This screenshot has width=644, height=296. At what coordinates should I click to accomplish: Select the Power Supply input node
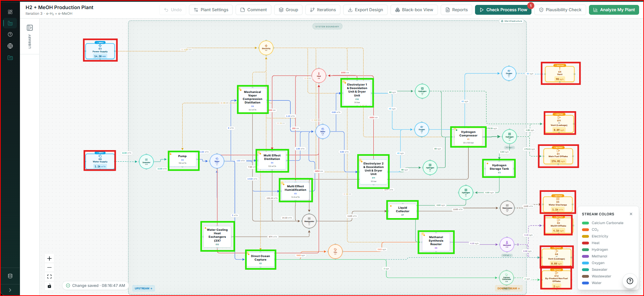click(100, 51)
